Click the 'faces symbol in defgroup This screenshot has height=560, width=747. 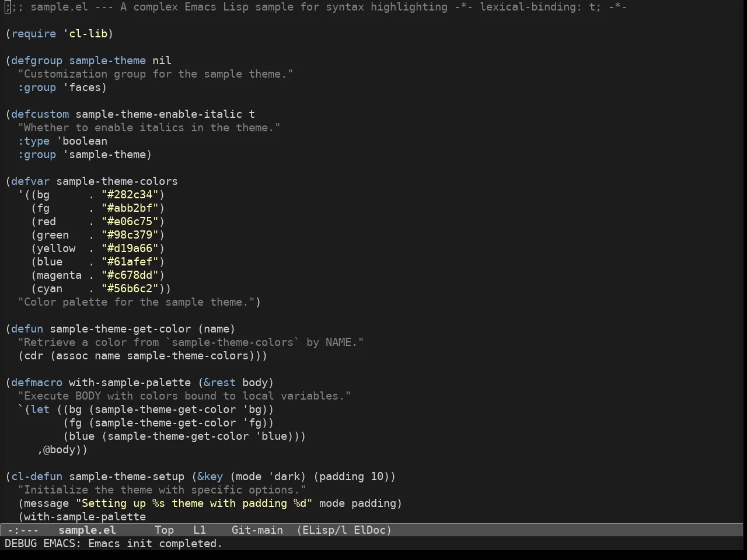click(82, 87)
